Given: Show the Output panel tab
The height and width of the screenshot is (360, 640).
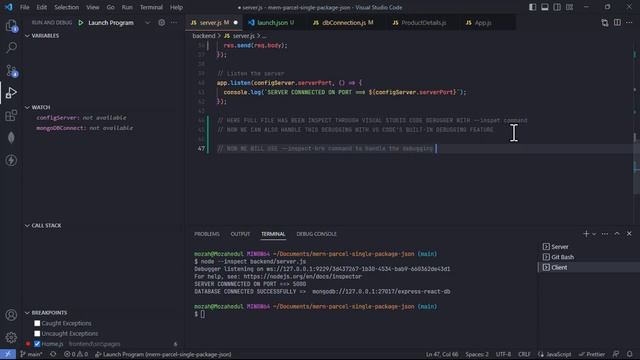Looking at the screenshot, I should coord(240,234).
